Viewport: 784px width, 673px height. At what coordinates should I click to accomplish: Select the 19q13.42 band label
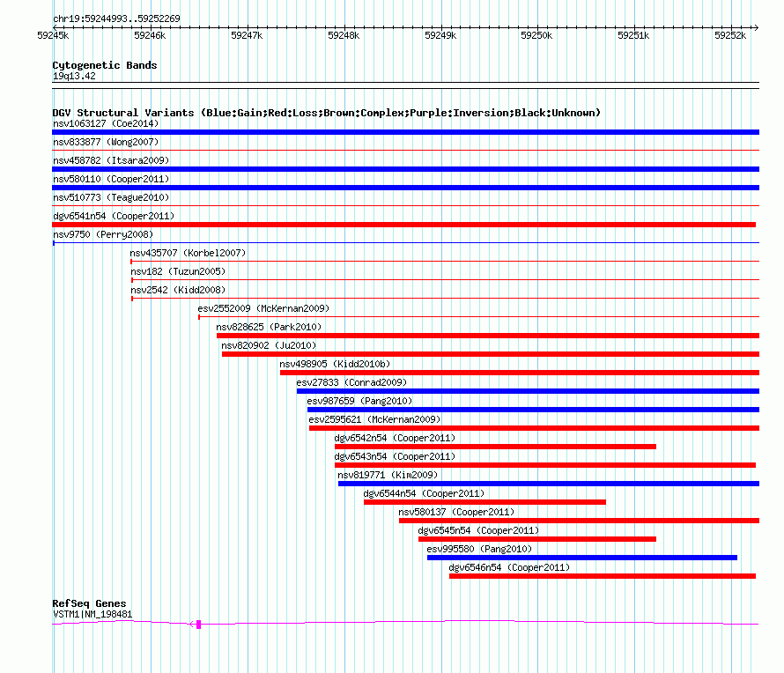[74, 76]
